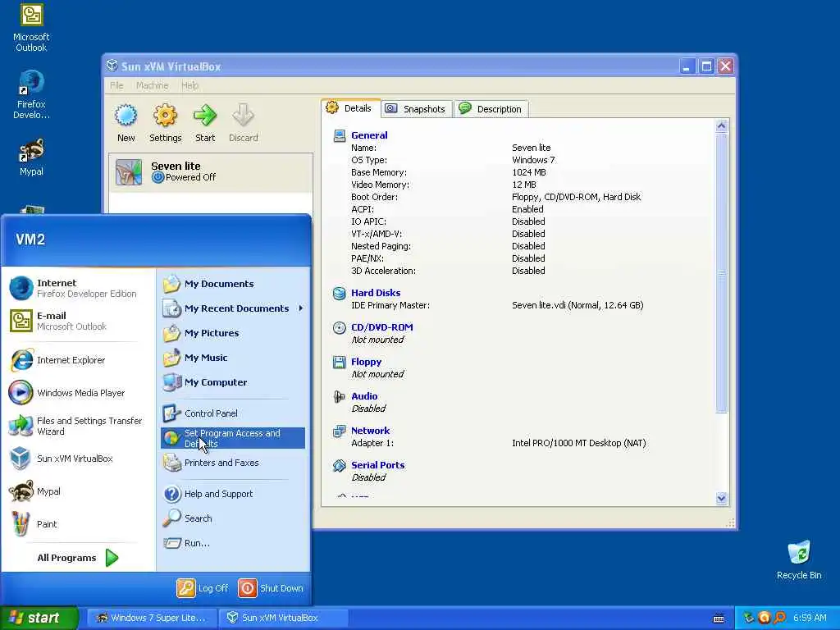The height and width of the screenshot is (630, 840).
Task: Select the Seven lite virtual machine entry
Action: tap(211, 172)
